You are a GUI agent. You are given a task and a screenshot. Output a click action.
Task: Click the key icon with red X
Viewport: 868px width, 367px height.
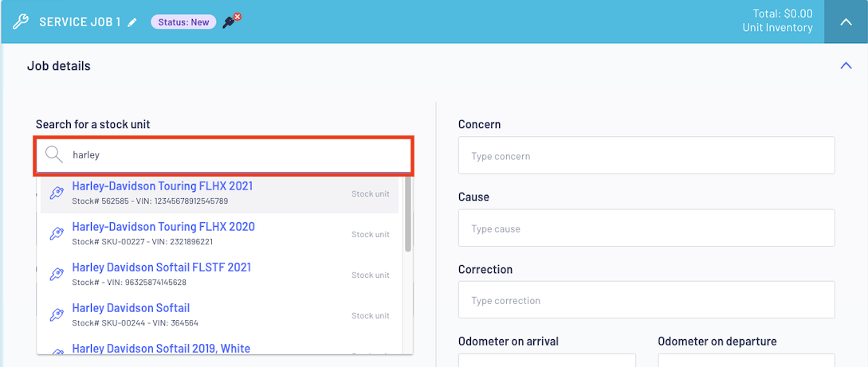tap(231, 21)
